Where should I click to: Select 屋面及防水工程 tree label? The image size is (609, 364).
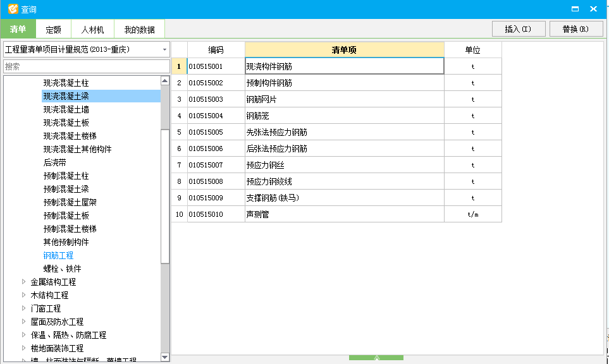pyautogui.click(x=57, y=322)
